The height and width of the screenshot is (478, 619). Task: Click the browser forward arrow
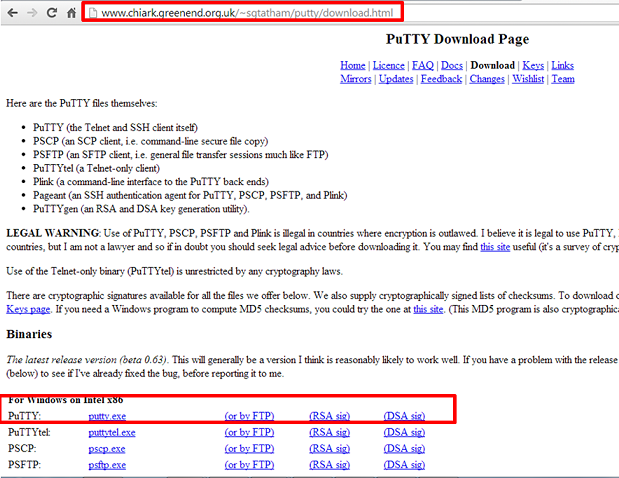[31, 13]
